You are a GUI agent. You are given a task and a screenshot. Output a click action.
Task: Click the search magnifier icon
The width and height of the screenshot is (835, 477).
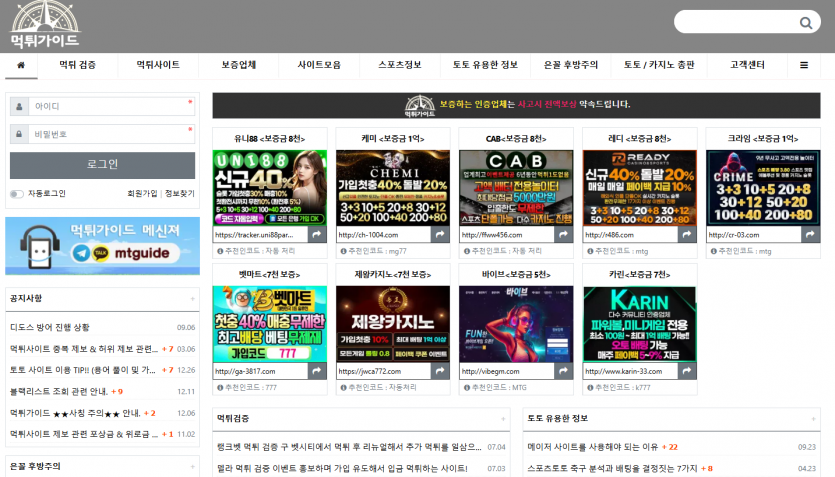tap(806, 23)
